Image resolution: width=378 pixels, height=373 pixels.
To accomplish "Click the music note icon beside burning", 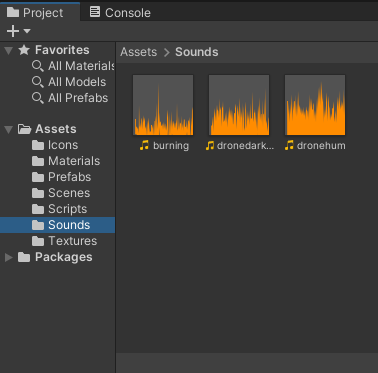I will [x=144, y=145].
